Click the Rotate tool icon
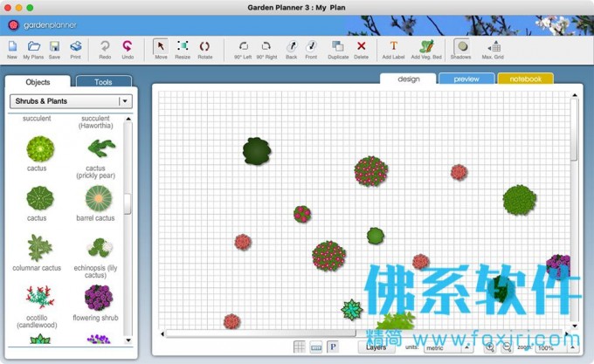This screenshot has height=364, width=594. point(205,48)
